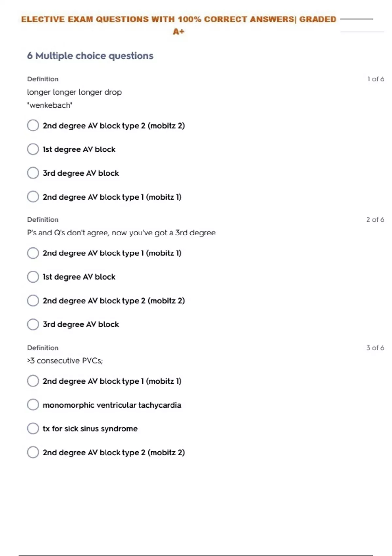The height and width of the screenshot is (556, 392).
Task: Click the '>3 consecutive PVCs' definition text
Action: coord(65,361)
